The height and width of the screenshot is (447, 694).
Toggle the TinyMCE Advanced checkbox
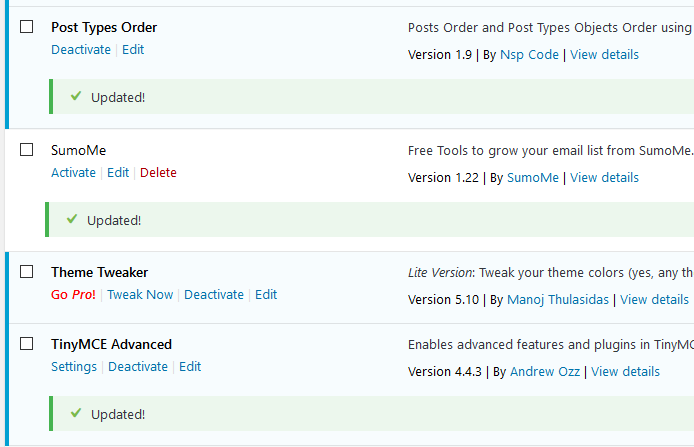pos(27,343)
